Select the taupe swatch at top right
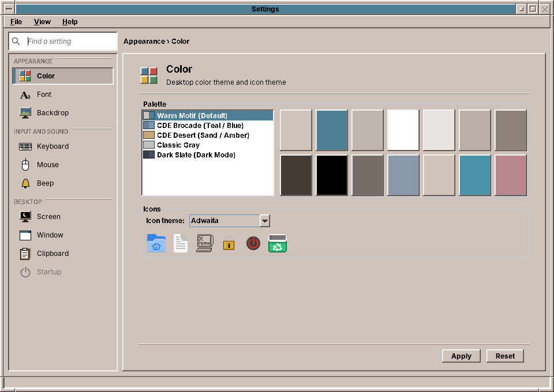The image size is (554, 392). [x=511, y=130]
